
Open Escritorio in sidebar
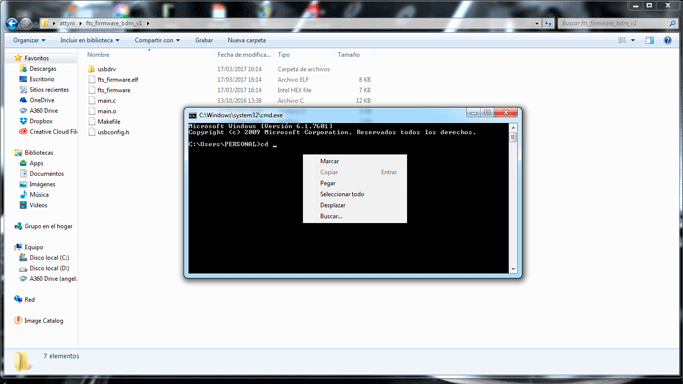[x=42, y=79]
